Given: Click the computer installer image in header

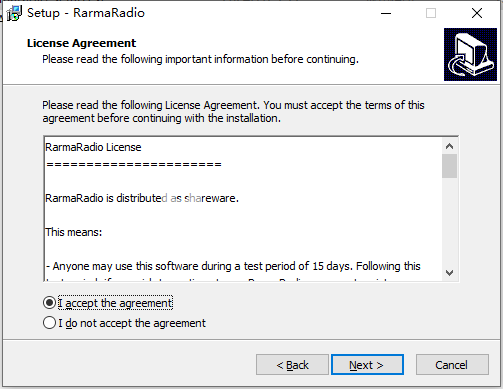Looking at the screenshot, I should tap(470, 54).
